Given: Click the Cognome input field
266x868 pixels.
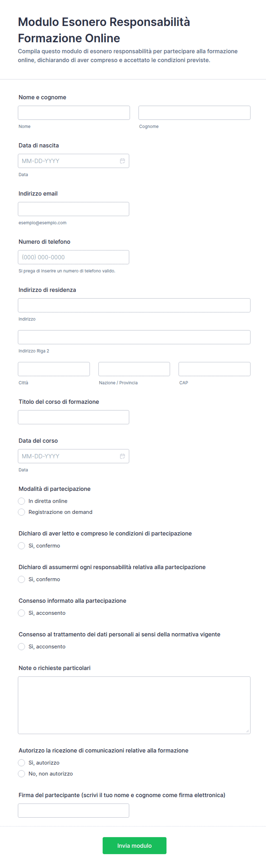Looking at the screenshot, I should click(x=194, y=113).
